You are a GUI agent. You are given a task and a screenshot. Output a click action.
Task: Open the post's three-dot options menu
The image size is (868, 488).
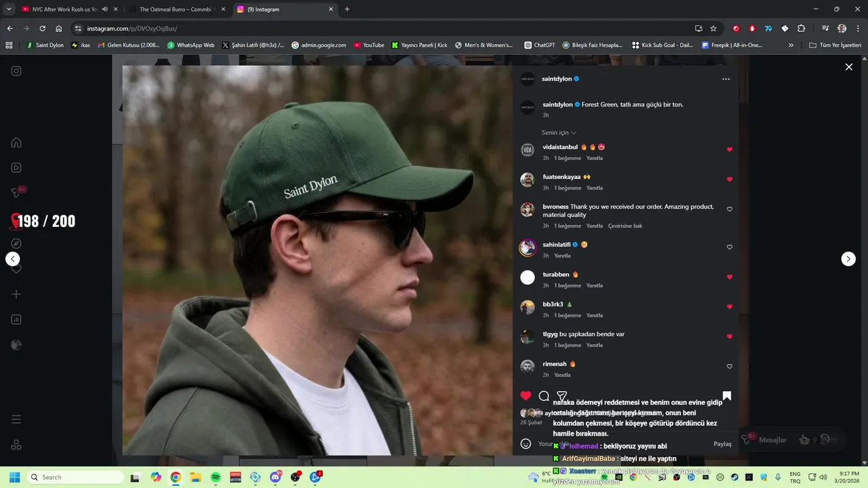[726, 79]
